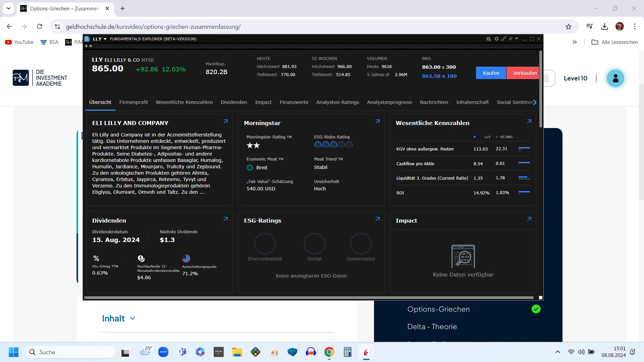Open Morningstar panel via its arrow icon

coord(377,122)
